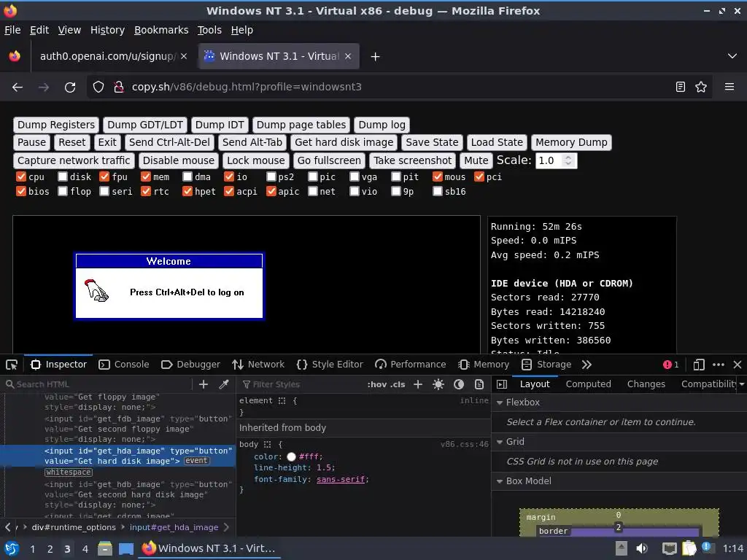Screen dimensions: 747x560
Task: Open the Bookmarks menu
Action: pos(161,30)
